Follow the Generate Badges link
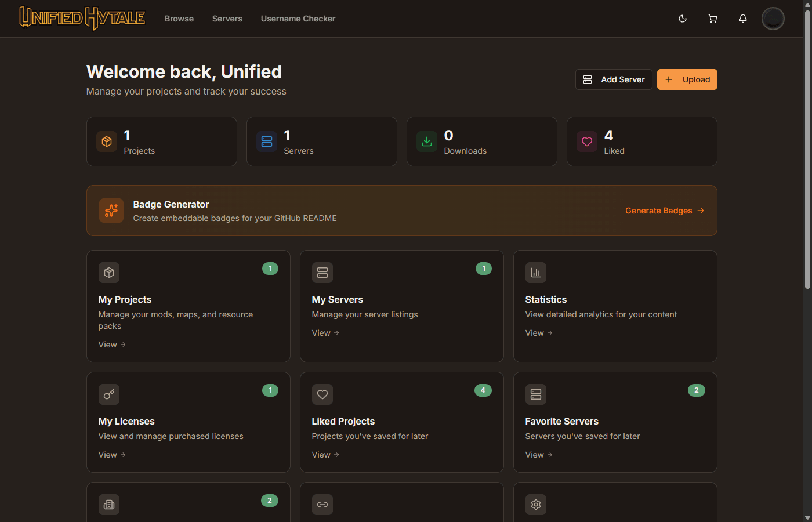This screenshot has width=812, height=522. (x=664, y=211)
